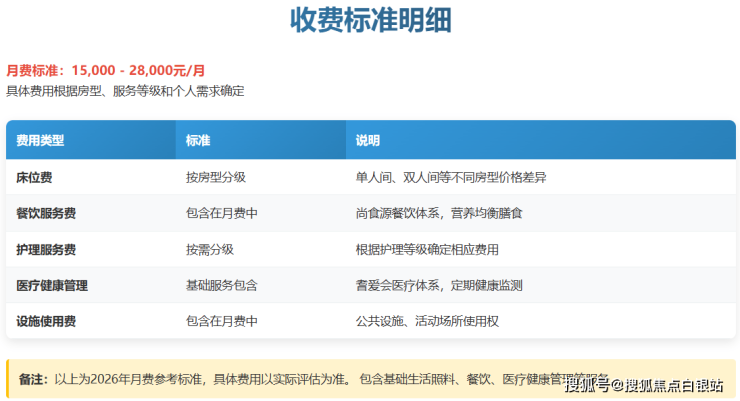
Task: Click the 按房型分级 cell
Action: click(216, 177)
